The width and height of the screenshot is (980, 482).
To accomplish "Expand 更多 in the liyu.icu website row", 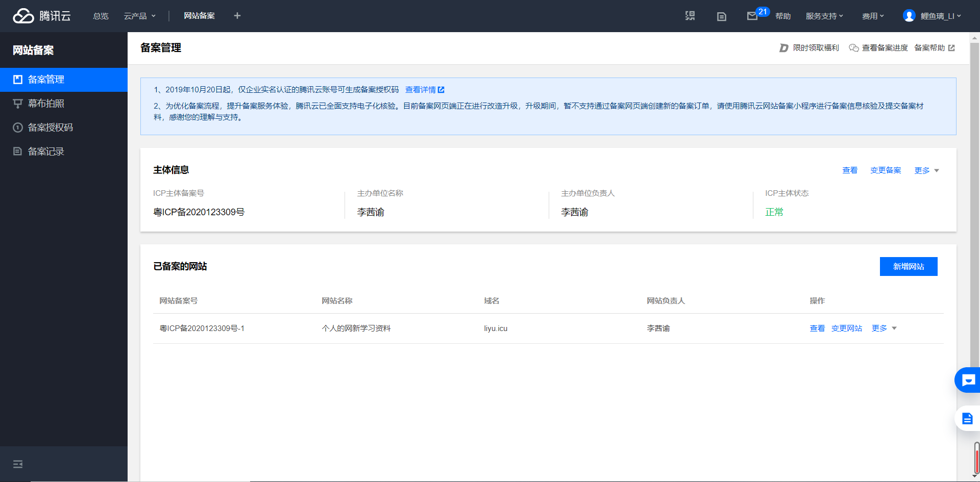I will tap(884, 328).
